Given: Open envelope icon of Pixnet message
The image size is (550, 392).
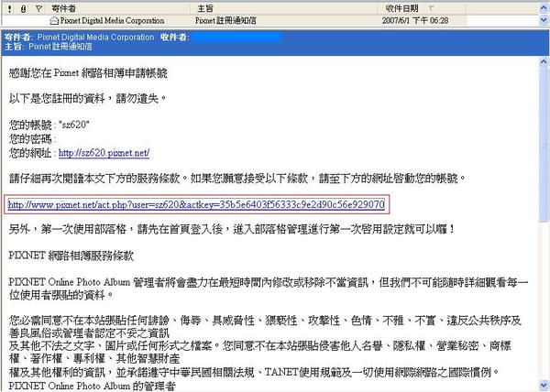Looking at the screenshot, I should (54, 21).
